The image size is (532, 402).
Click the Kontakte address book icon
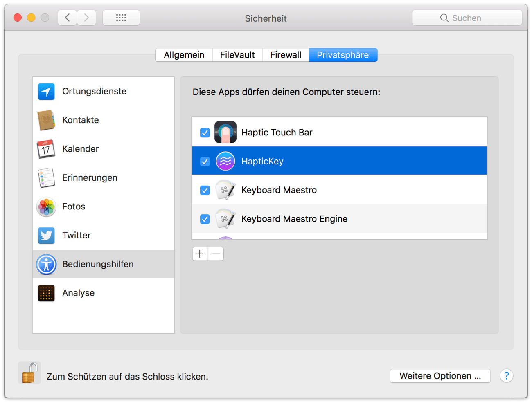pyautogui.click(x=46, y=120)
